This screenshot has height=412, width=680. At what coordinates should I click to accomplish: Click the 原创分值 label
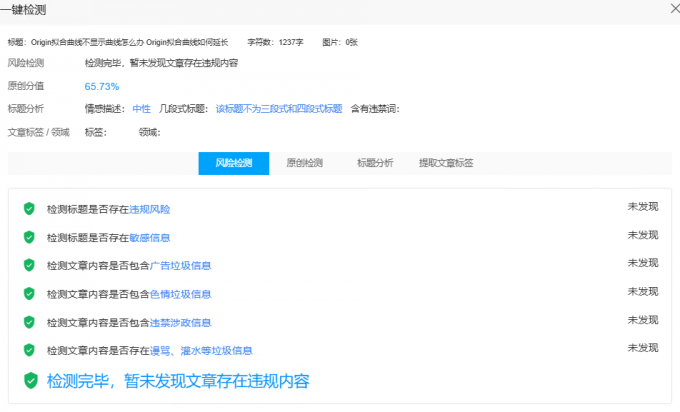[x=26, y=86]
